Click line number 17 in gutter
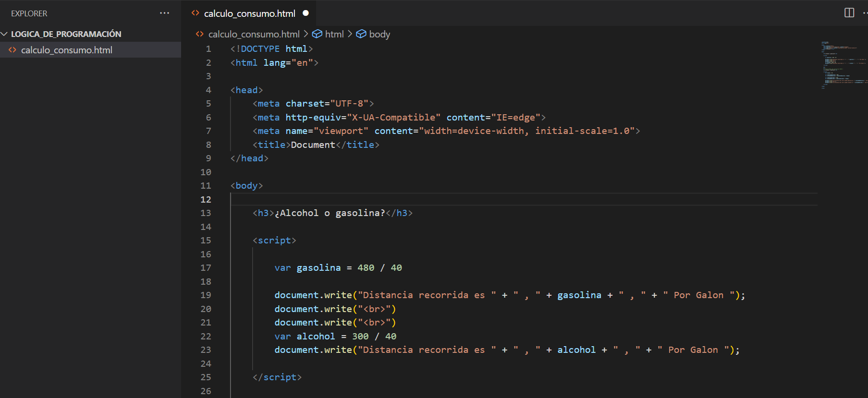 click(x=206, y=268)
